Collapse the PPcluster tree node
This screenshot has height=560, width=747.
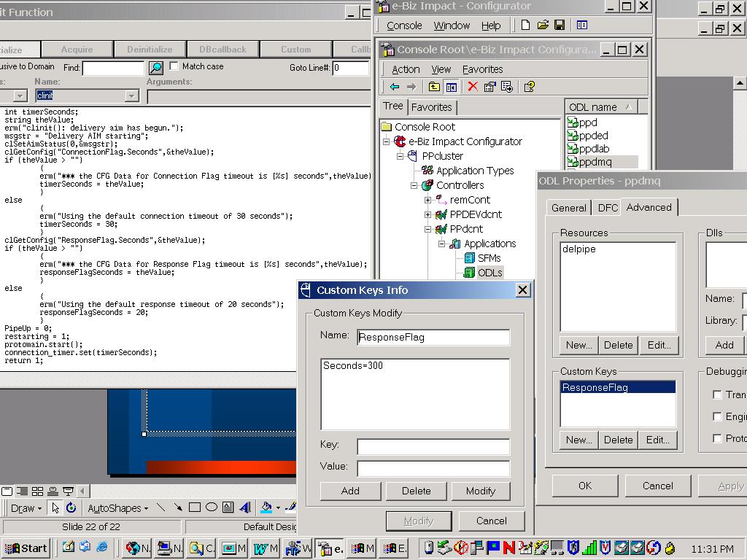pos(400,156)
